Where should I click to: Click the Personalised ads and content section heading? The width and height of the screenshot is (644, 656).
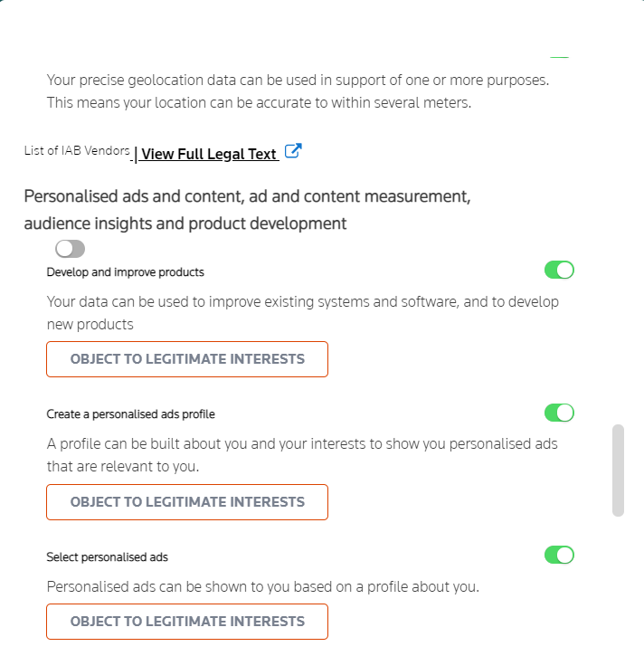(x=246, y=210)
